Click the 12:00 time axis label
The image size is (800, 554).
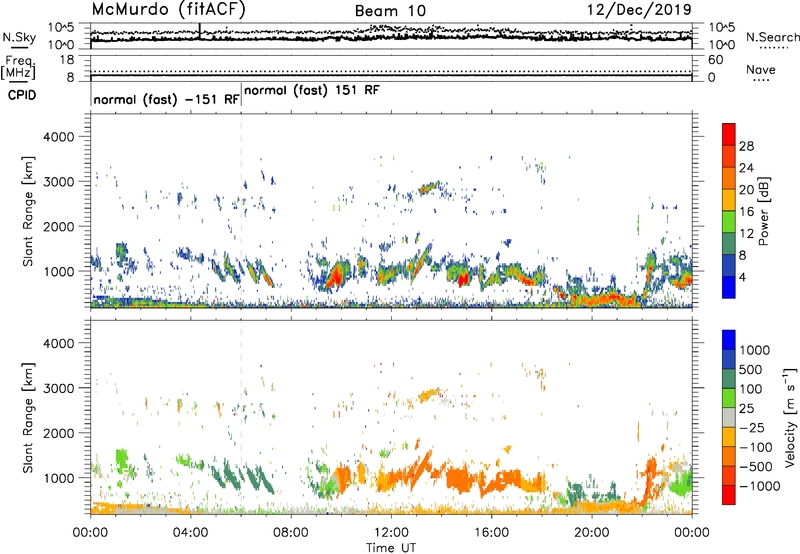click(x=391, y=532)
